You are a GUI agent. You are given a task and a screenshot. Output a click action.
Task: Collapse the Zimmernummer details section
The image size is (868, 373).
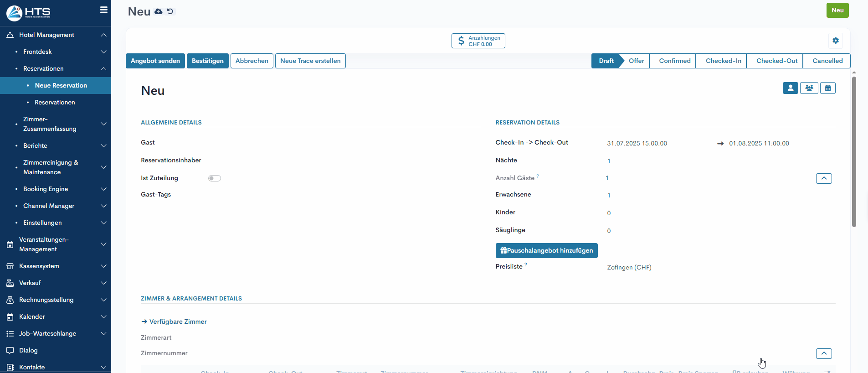point(823,353)
